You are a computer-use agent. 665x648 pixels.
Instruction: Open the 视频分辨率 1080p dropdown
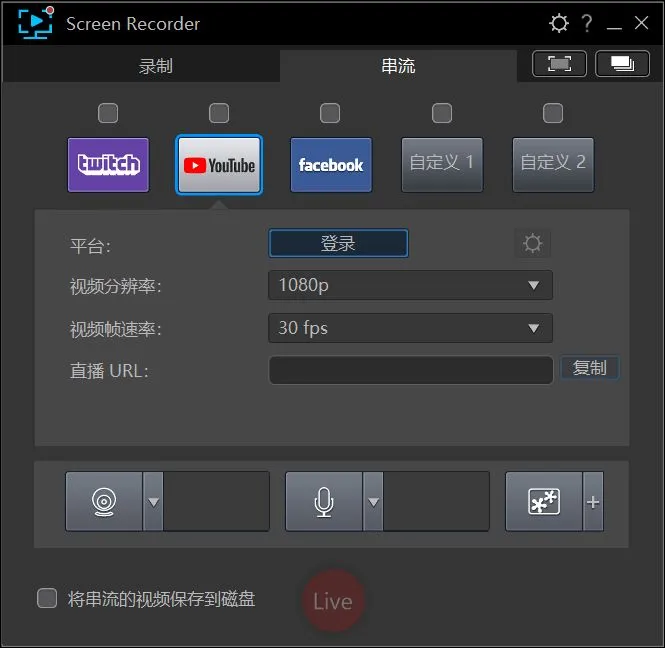410,285
